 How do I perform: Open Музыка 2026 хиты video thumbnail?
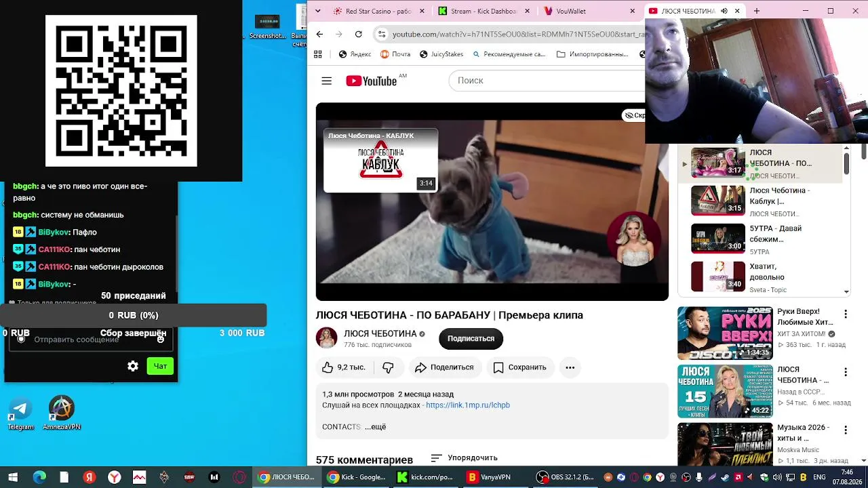(x=725, y=445)
